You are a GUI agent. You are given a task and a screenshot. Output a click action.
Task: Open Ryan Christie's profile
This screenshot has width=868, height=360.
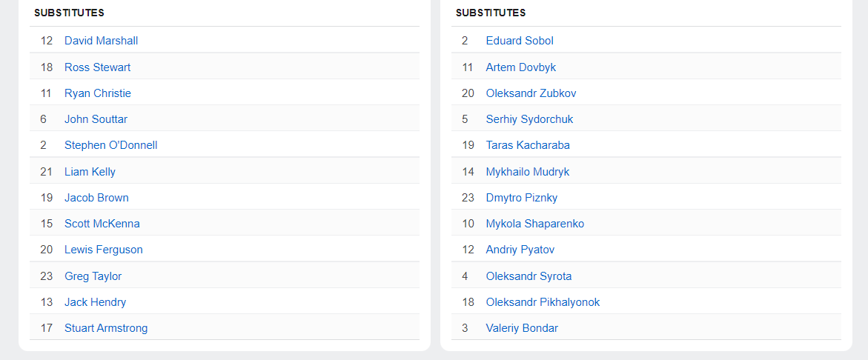tap(97, 93)
